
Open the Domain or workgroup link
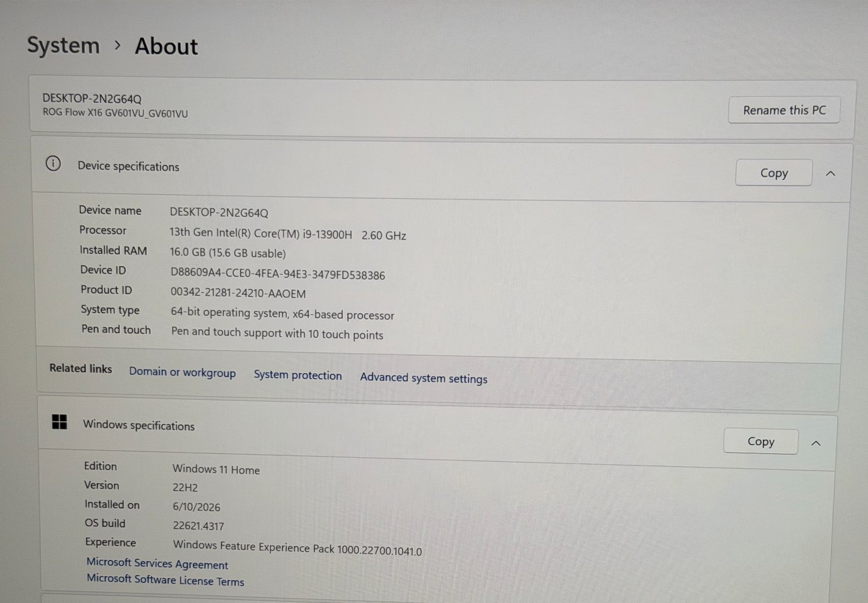(x=182, y=373)
